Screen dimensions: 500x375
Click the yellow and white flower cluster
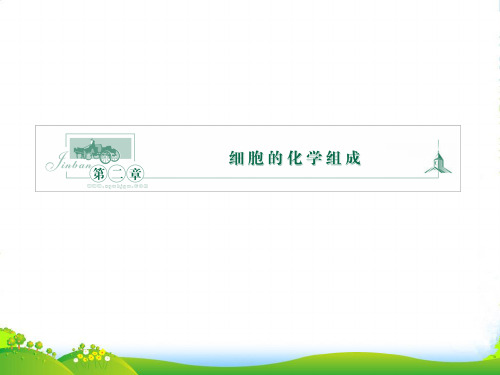coord(91,354)
